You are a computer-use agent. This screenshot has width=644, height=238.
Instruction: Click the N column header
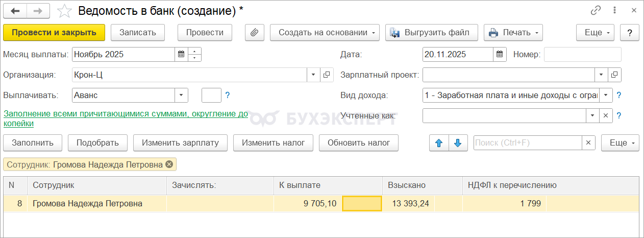coord(16,185)
